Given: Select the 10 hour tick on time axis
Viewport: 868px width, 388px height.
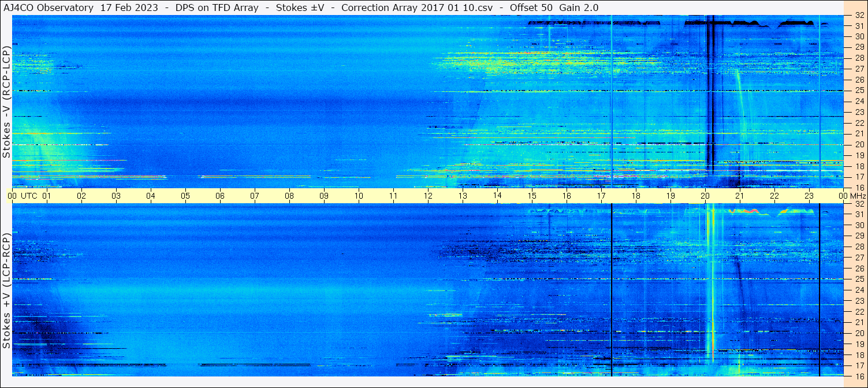Looking at the screenshot, I should pos(359,196).
